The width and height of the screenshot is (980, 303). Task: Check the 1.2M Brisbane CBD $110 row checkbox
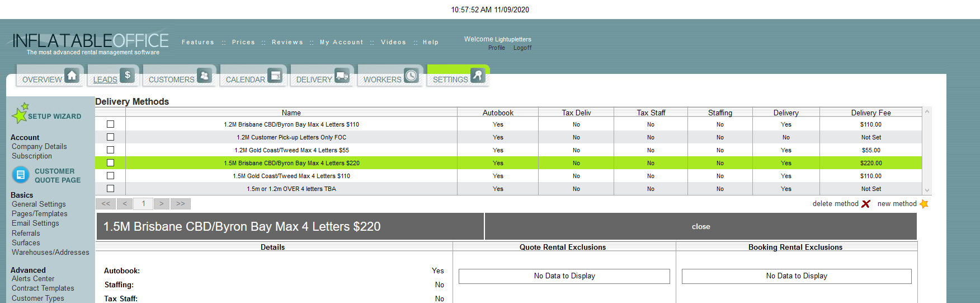[110, 124]
